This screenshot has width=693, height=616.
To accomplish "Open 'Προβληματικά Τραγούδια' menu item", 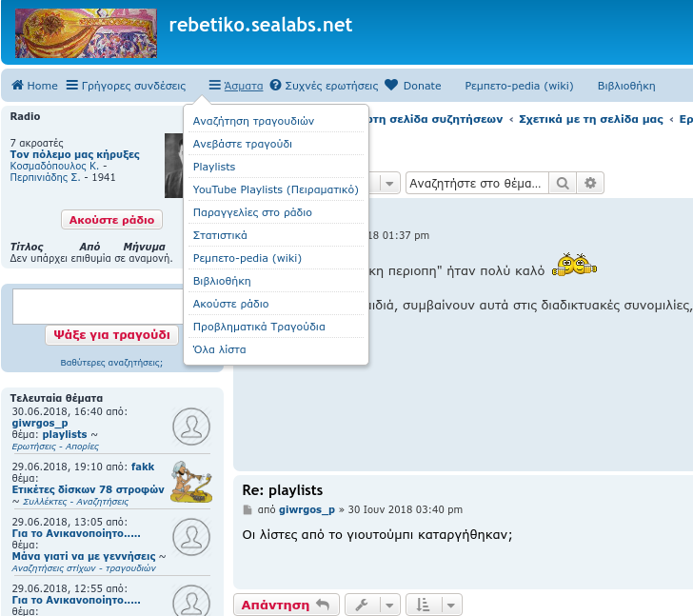I will [259, 327].
